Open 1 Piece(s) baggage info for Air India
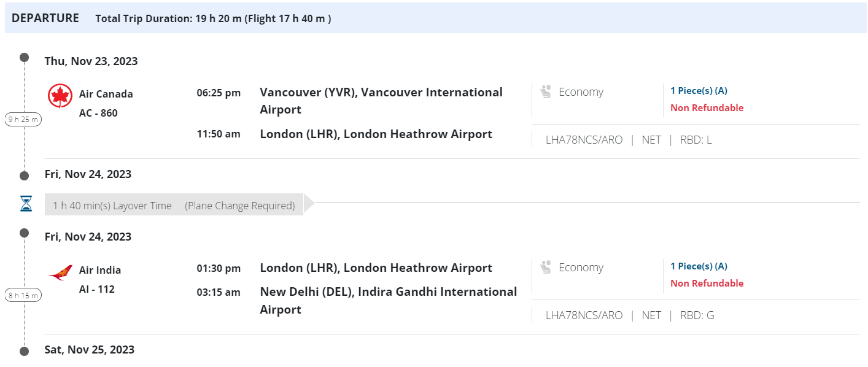The image size is (868, 367). point(699,266)
